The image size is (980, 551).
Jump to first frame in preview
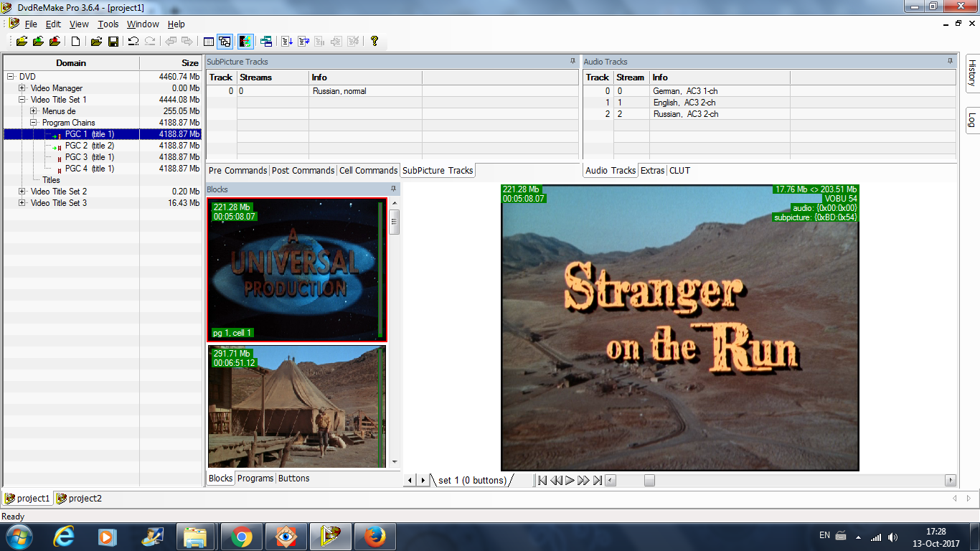pos(542,481)
